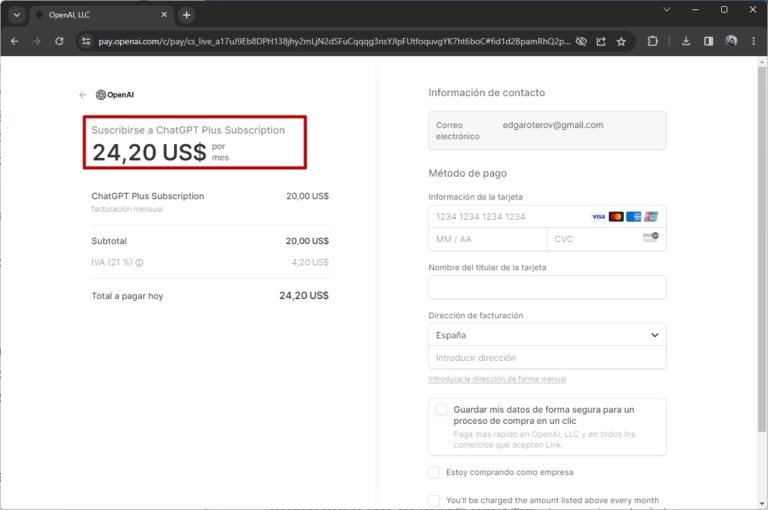Click the browser forward arrow
The width and height of the screenshot is (768, 510).
coord(37,41)
